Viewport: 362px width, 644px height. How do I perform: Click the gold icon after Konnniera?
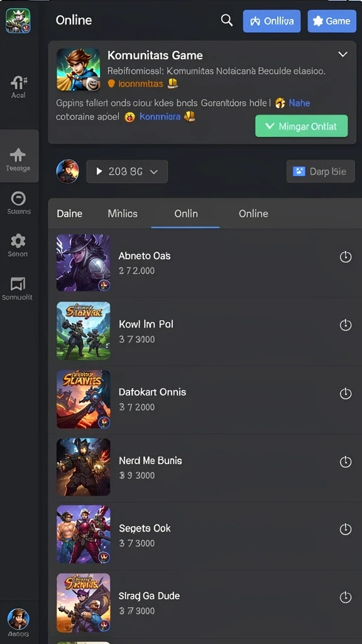point(189,116)
